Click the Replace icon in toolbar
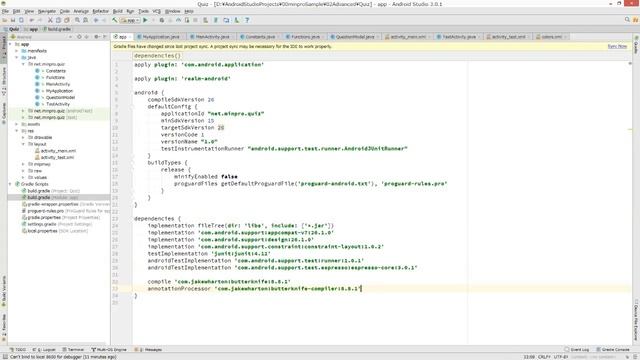This screenshot has width=640, height=360. click(85, 20)
